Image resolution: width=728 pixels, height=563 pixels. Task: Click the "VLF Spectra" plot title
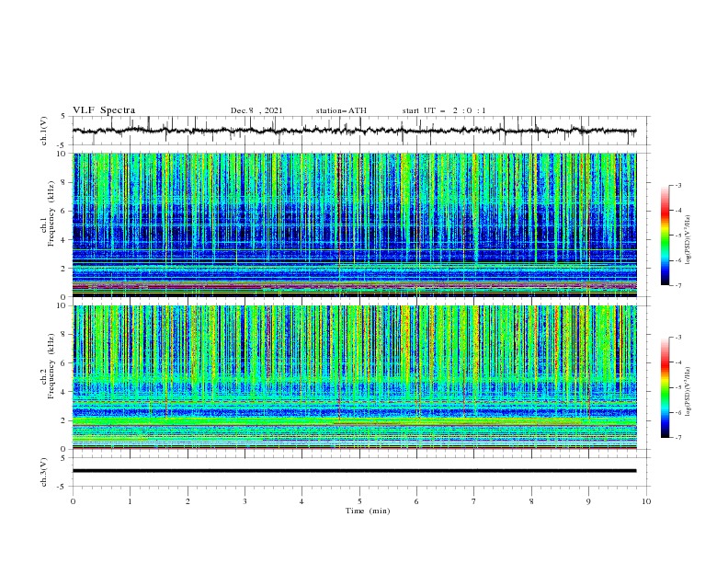pos(104,110)
